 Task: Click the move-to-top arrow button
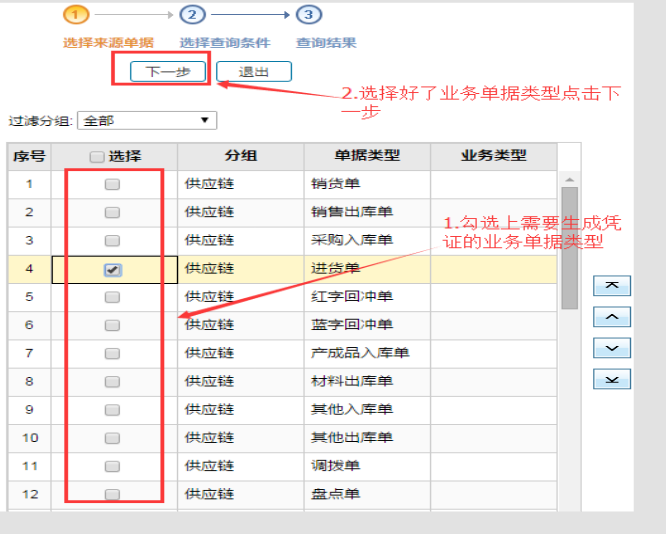click(x=612, y=286)
